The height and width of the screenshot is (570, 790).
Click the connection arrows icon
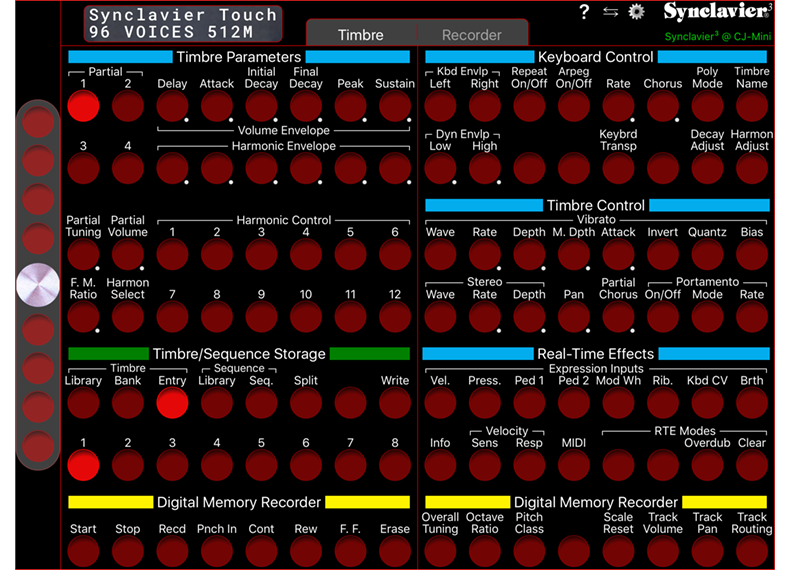point(611,12)
